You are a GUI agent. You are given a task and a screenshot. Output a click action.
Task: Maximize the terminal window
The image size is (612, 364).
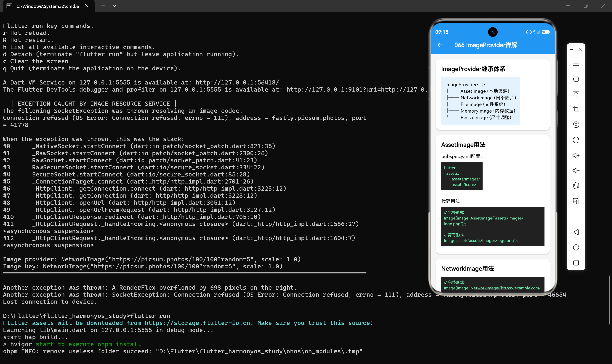click(x=585, y=6)
